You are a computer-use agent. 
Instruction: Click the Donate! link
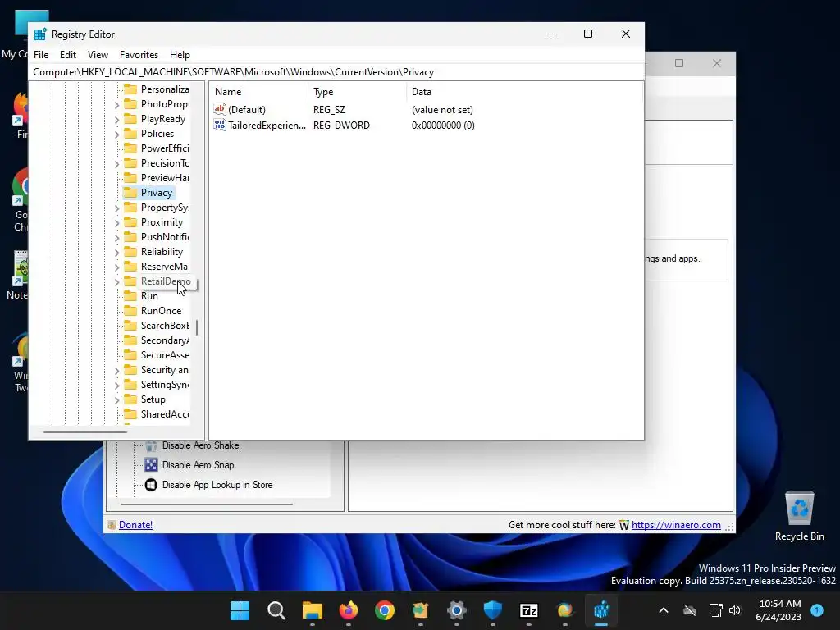click(x=135, y=525)
